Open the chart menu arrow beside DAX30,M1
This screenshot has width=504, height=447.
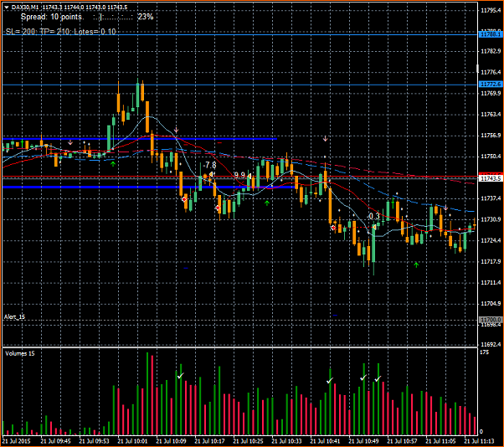tap(6, 7)
